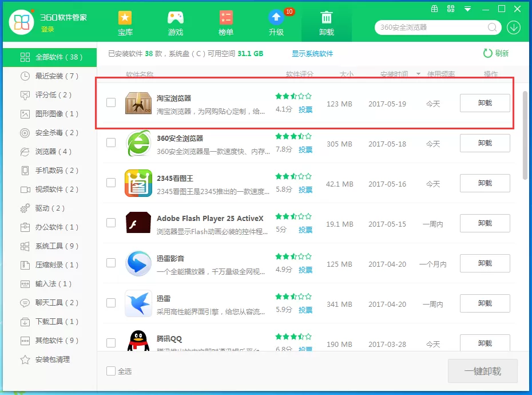Click the search magnifier icon
This screenshot has width=532, height=395.
(x=492, y=27)
